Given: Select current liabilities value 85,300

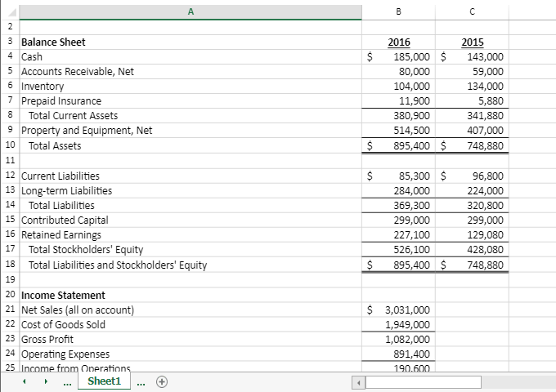Looking at the screenshot, I should [x=398, y=176].
